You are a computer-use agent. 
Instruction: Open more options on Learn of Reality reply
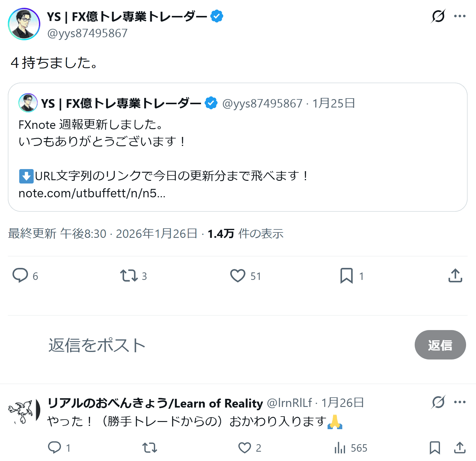point(460,402)
